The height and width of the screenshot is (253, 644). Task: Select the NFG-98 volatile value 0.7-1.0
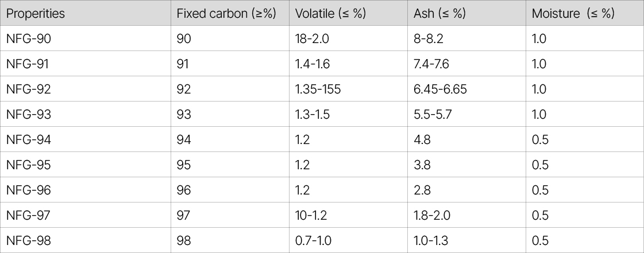pyautogui.click(x=313, y=241)
